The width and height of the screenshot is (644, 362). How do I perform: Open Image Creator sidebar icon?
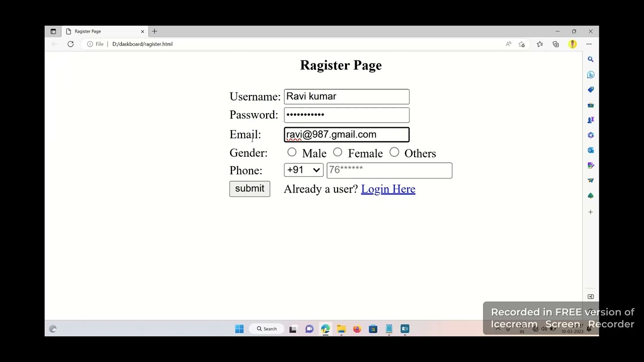[591, 165]
